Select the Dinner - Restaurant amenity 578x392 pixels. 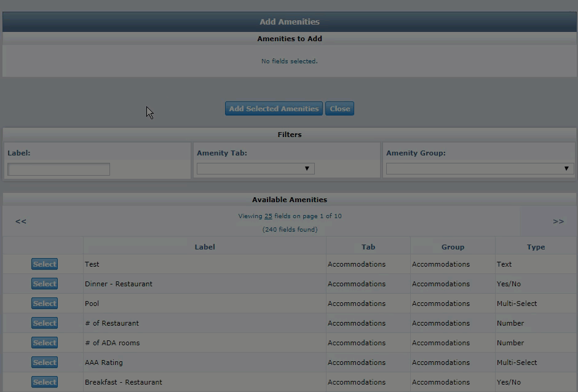45,284
